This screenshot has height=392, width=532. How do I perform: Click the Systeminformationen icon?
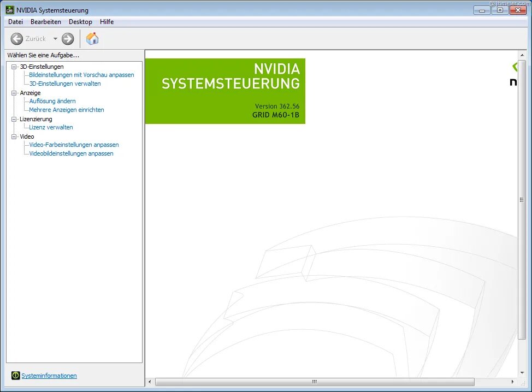(x=16, y=375)
